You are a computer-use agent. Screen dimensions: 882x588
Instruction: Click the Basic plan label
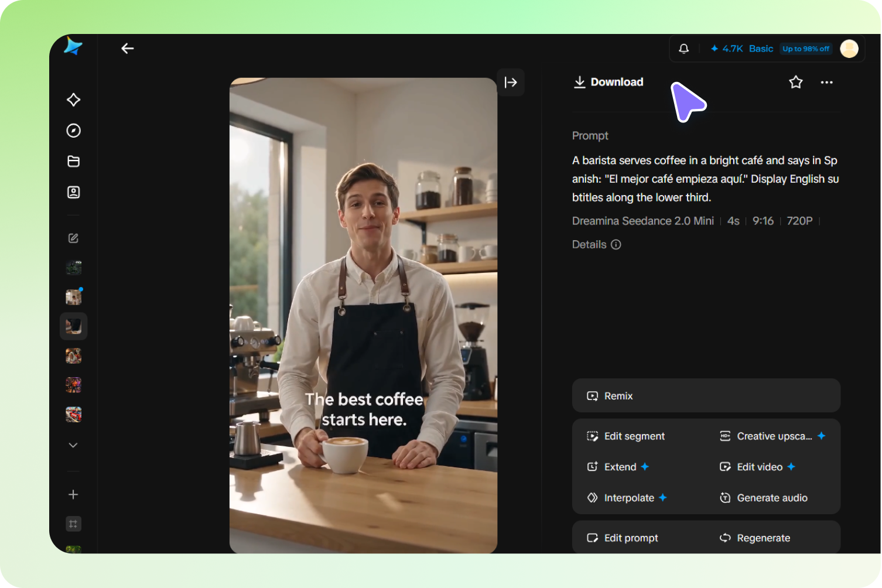coord(761,49)
